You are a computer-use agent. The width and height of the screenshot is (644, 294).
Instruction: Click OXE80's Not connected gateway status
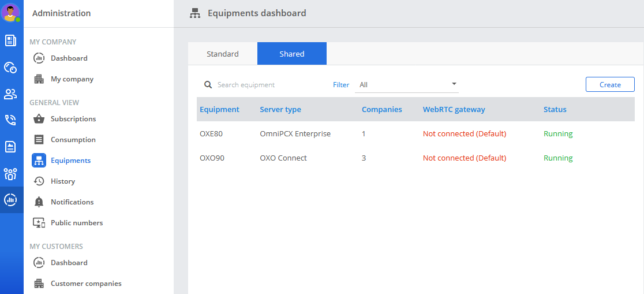pos(465,133)
